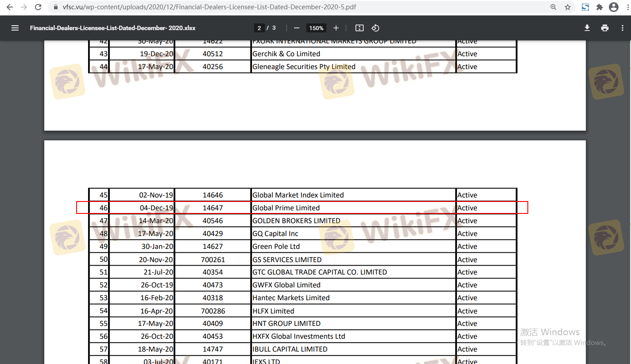Open the PDF sidebar hamburger menu
The width and height of the screenshot is (631, 364).
(x=15, y=28)
